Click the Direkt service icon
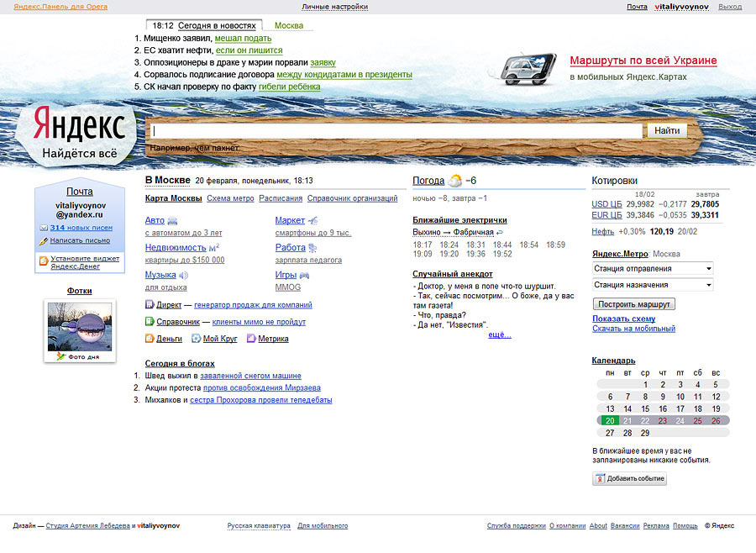 point(150,304)
